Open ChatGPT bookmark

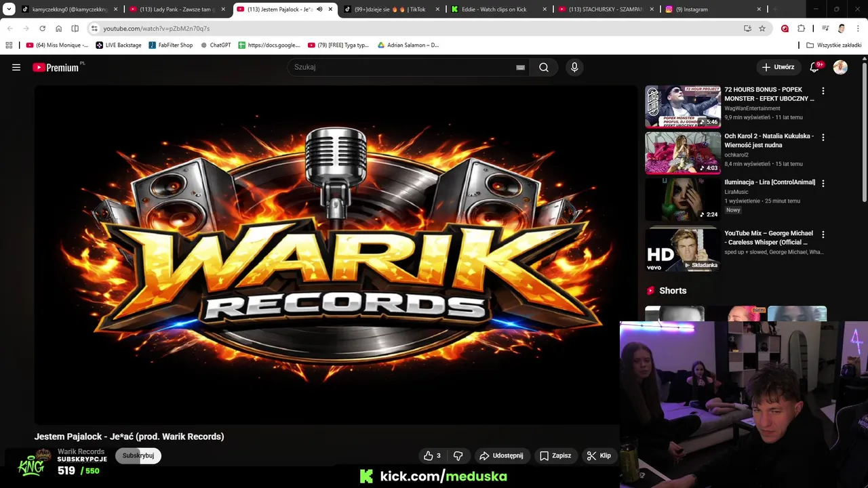coord(216,45)
